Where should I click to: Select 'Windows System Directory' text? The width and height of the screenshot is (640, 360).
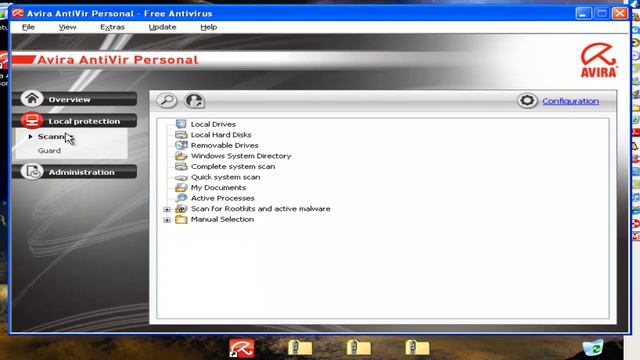pyautogui.click(x=241, y=156)
